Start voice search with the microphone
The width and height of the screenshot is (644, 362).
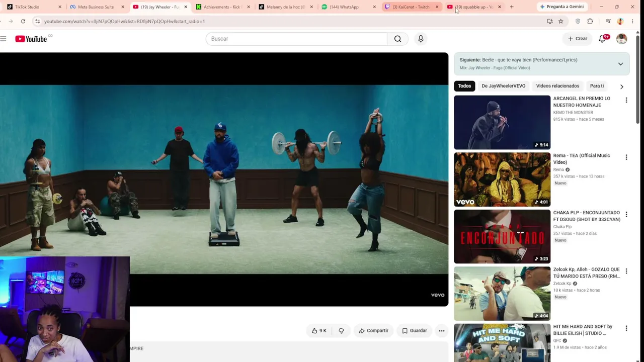tap(421, 39)
